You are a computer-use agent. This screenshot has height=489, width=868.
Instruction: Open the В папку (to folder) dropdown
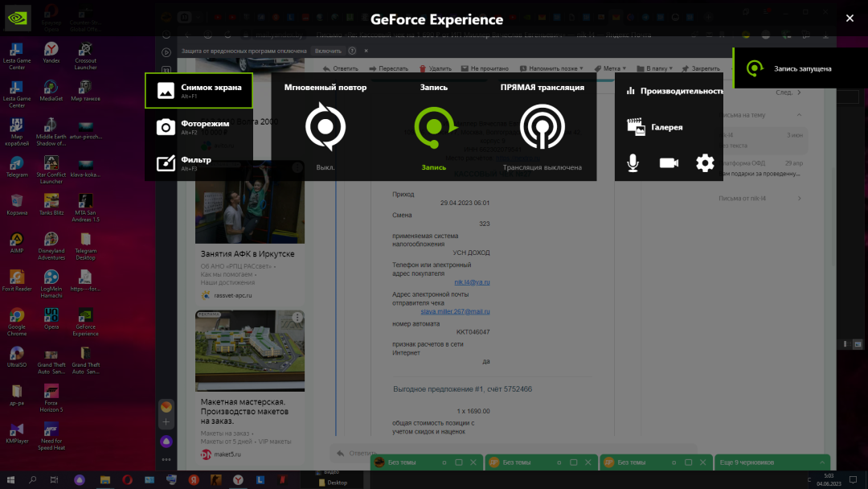click(655, 68)
